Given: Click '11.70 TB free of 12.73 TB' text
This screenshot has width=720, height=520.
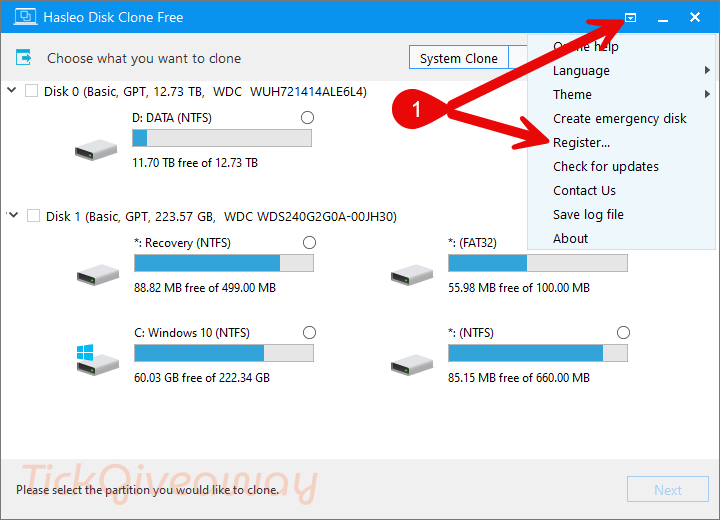Looking at the screenshot, I should pos(195,163).
